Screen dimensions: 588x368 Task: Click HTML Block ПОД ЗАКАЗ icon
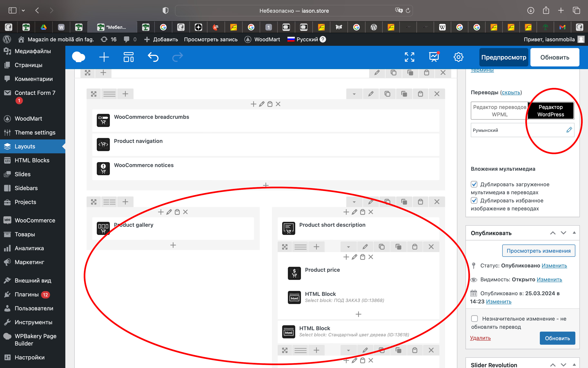294,297
